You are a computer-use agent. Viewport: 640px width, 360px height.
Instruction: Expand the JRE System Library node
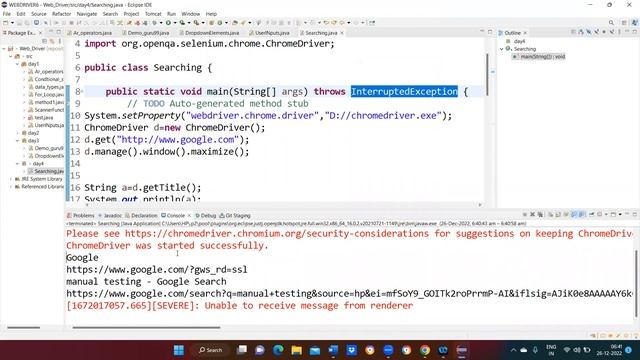pyautogui.click(x=11, y=179)
